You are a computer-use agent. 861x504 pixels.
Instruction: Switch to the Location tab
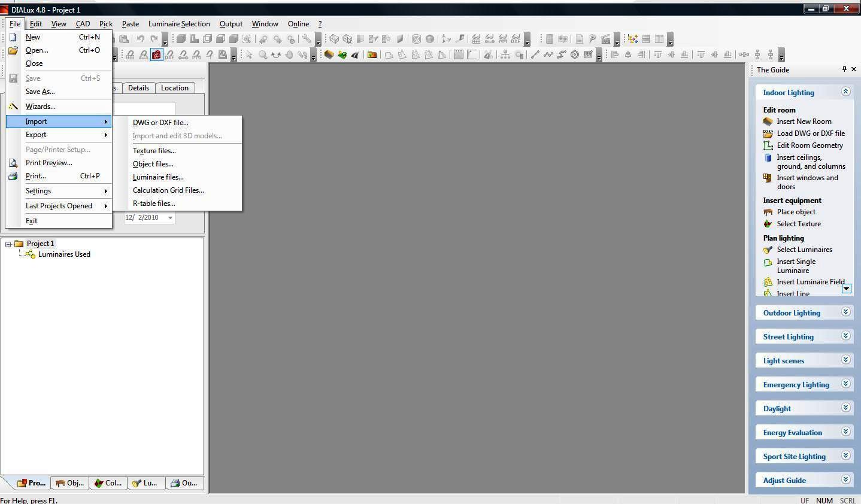(174, 88)
